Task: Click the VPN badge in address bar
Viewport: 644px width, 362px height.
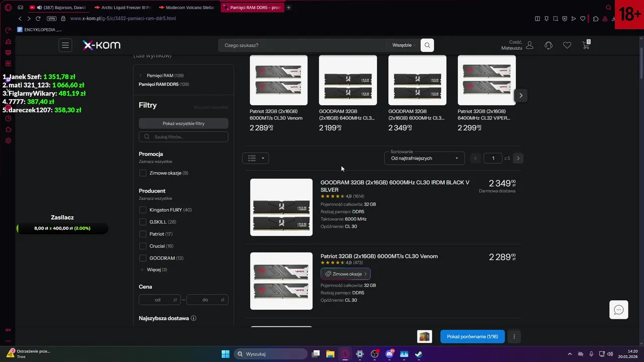Action: (x=51, y=19)
